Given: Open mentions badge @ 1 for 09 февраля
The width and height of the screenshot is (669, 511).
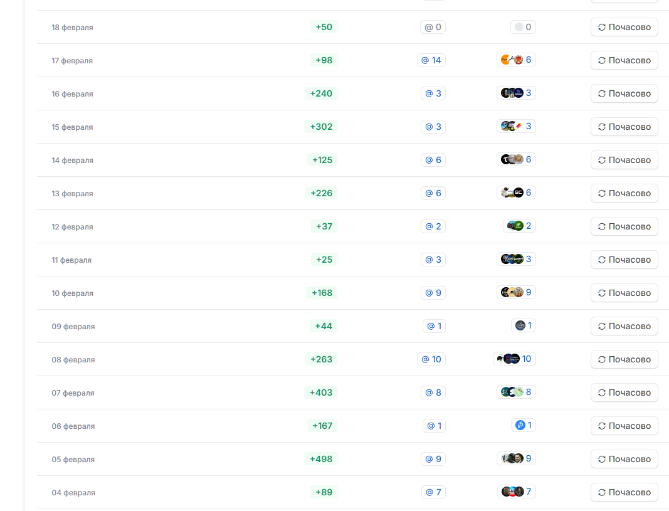Looking at the screenshot, I should click(x=434, y=327).
